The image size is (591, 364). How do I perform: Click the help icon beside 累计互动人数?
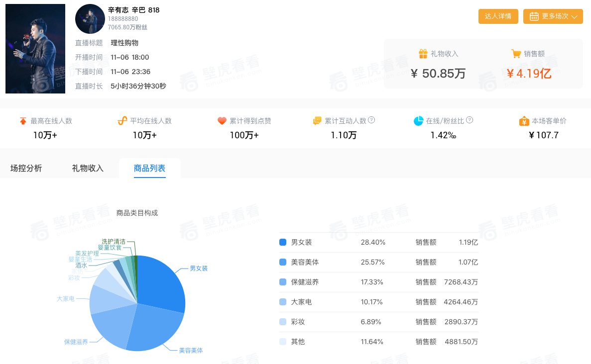coord(371,120)
